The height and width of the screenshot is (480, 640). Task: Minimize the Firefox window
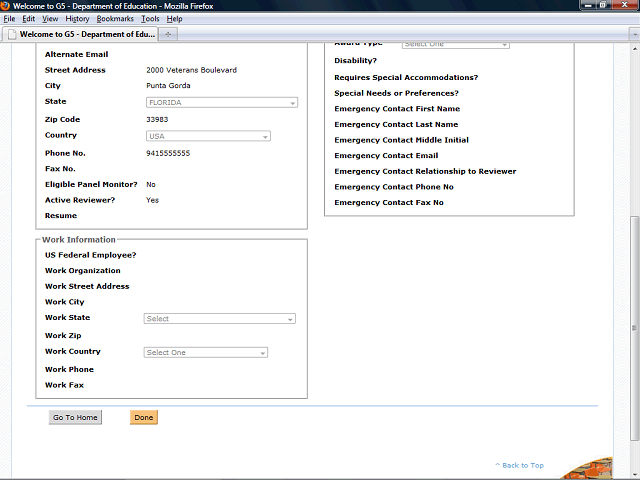point(588,5)
